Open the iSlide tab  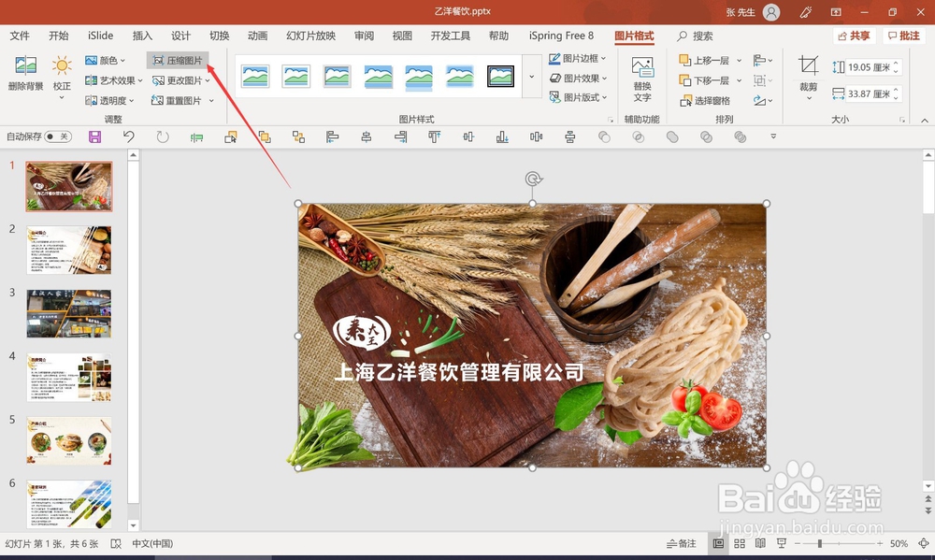coord(100,36)
